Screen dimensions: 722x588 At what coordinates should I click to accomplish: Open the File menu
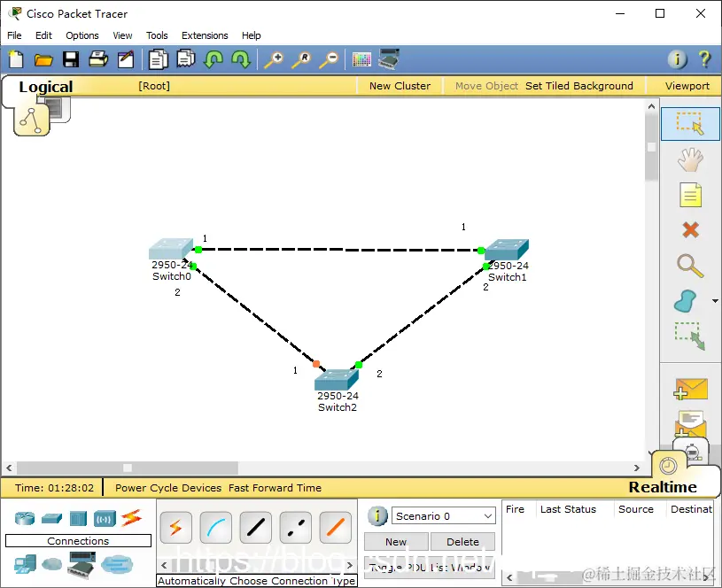click(14, 35)
